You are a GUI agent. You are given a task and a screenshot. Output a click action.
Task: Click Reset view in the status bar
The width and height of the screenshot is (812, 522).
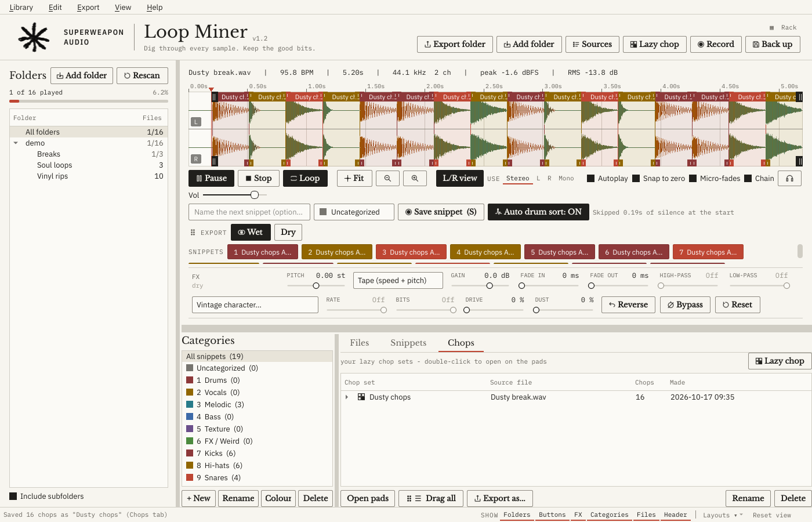pyautogui.click(x=771, y=515)
